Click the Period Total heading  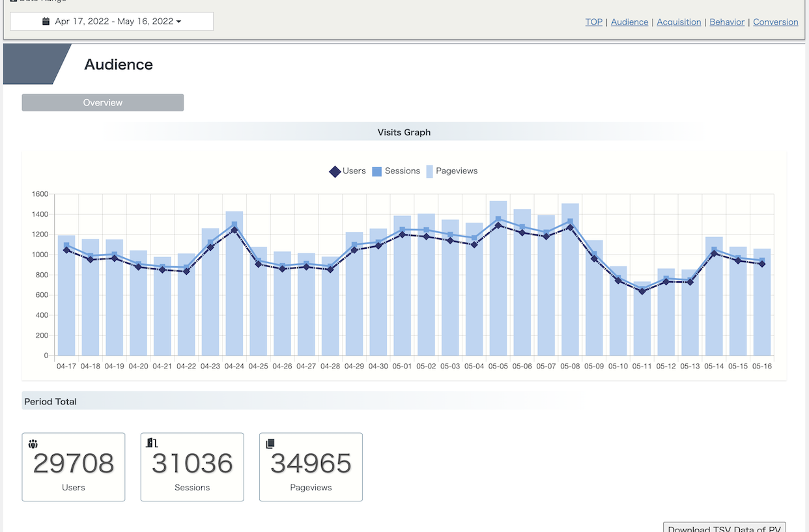[50, 402]
